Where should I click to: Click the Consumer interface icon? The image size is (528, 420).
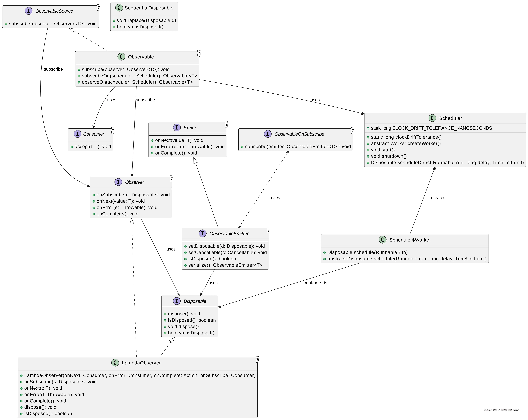pyautogui.click(x=77, y=134)
